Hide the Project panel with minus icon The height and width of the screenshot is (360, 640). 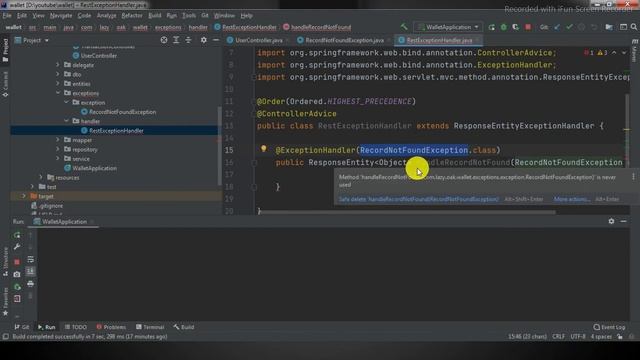click(216, 40)
